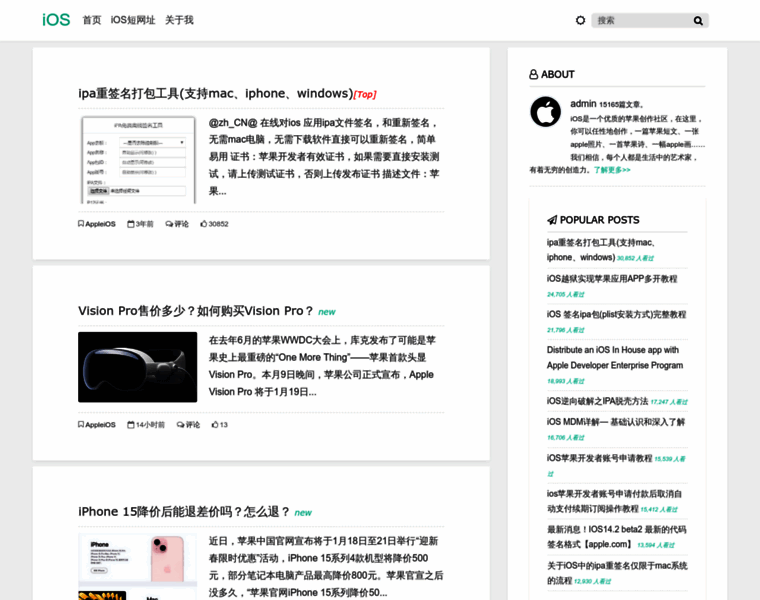Open the Vision Pro售价多少 article title
760x600 pixels.
point(196,311)
